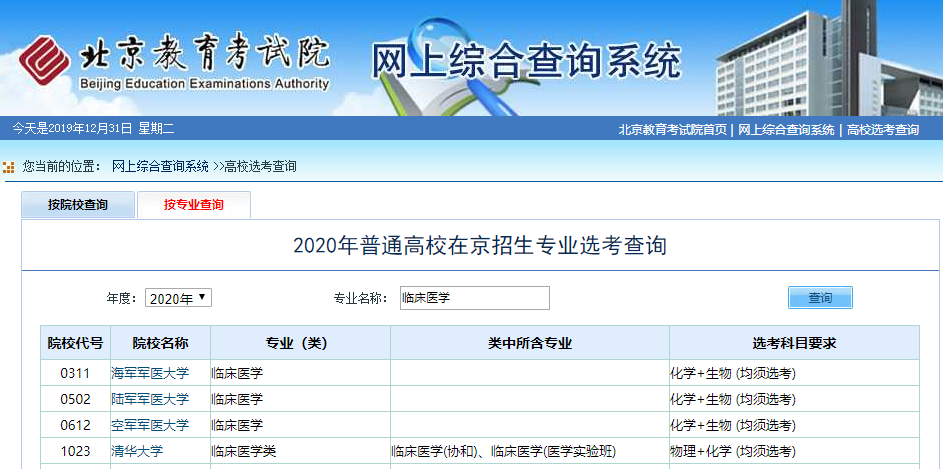This screenshot has width=943, height=469.
Task: Click the Beijing Education Examinations Authority logo
Action: [x=174, y=63]
